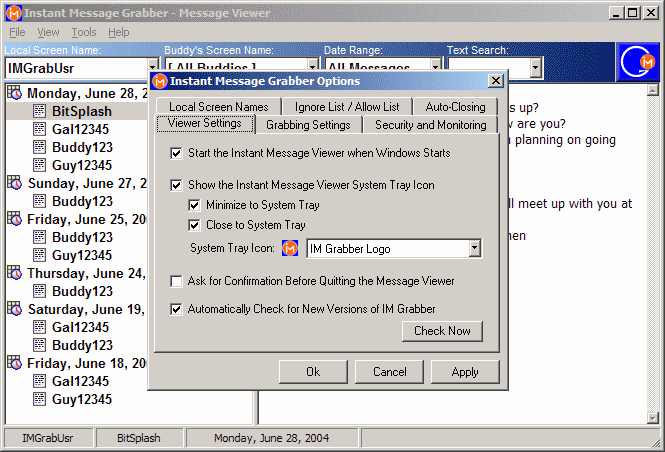The image size is (665, 452).
Task: Click the conversation icon next to Gal12345 under Monday
Action: 39,129
